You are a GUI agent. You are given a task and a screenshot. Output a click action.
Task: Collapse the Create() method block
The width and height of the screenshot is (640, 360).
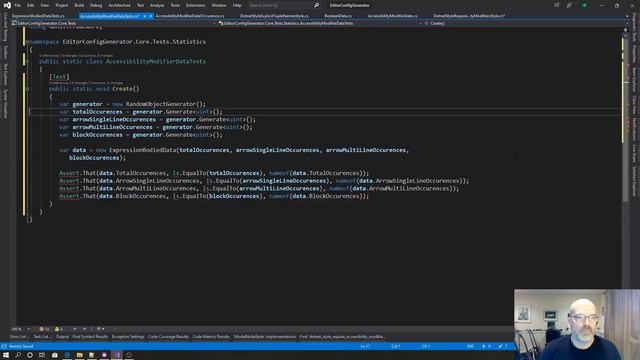(27, 89)
